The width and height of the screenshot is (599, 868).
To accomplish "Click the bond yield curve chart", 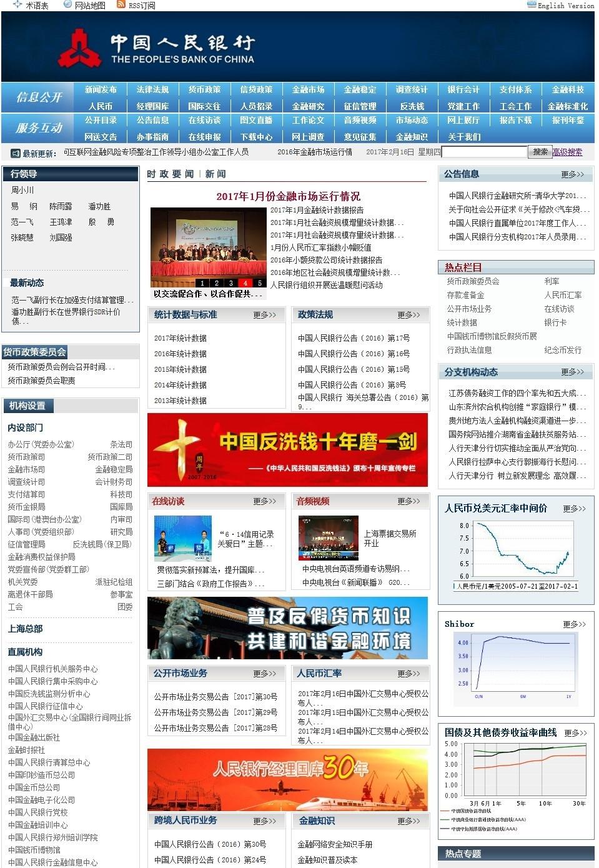I will (516, 787).
